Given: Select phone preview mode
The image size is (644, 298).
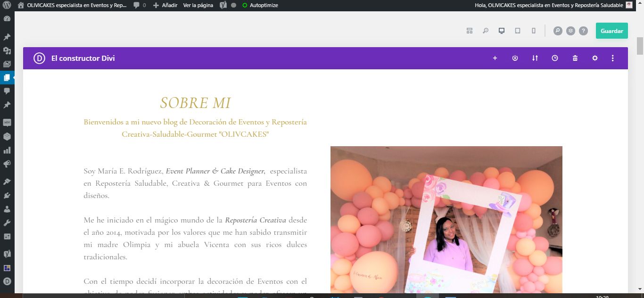Looking at the screenshot, I should pyautogui.click(x=534, y=31).
